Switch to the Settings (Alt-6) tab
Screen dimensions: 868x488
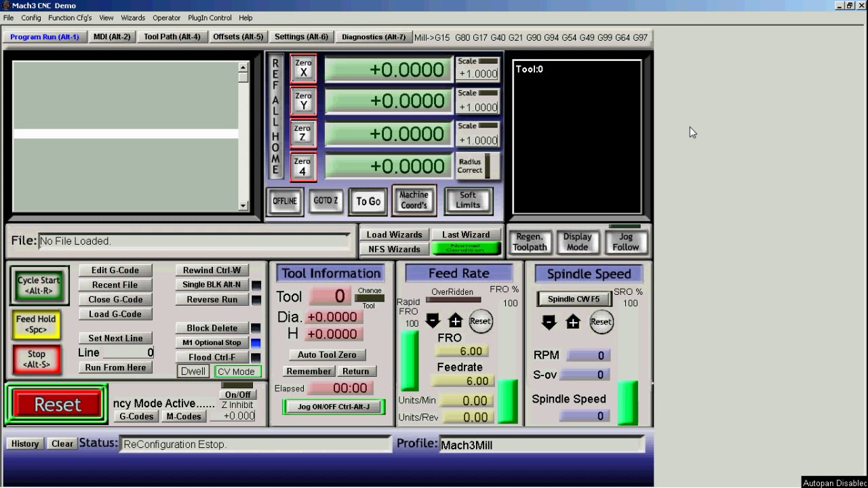point(301,37)
